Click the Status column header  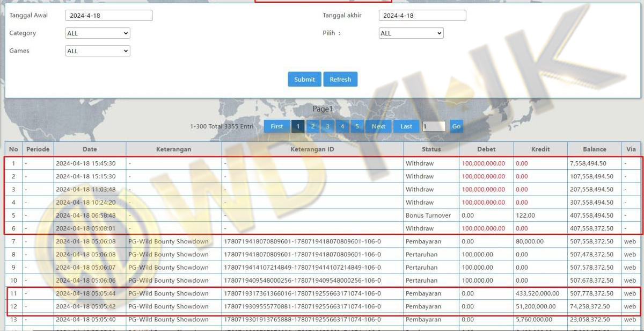click(431, 149)
